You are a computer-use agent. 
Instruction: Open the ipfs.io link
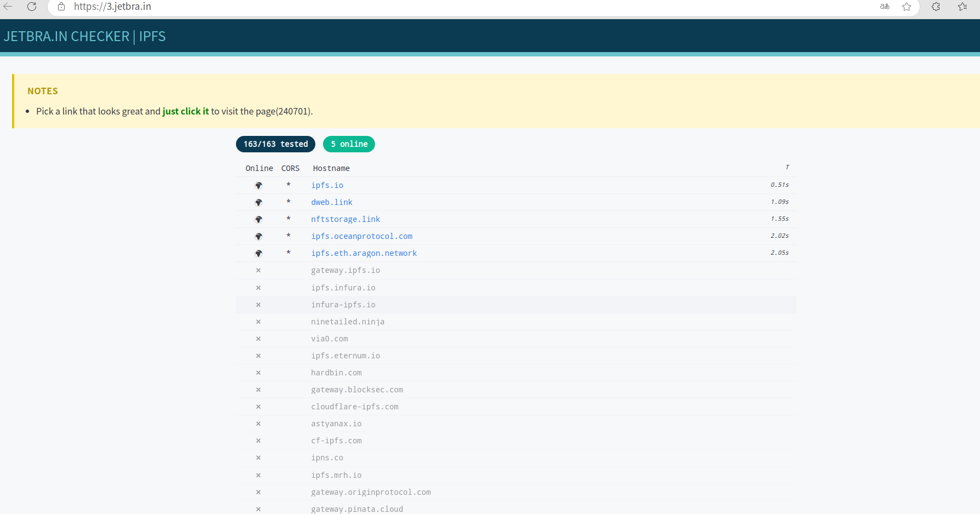tap(327, 185)
